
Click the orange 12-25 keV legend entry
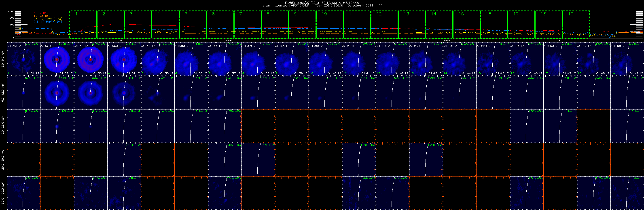[42, 16]
